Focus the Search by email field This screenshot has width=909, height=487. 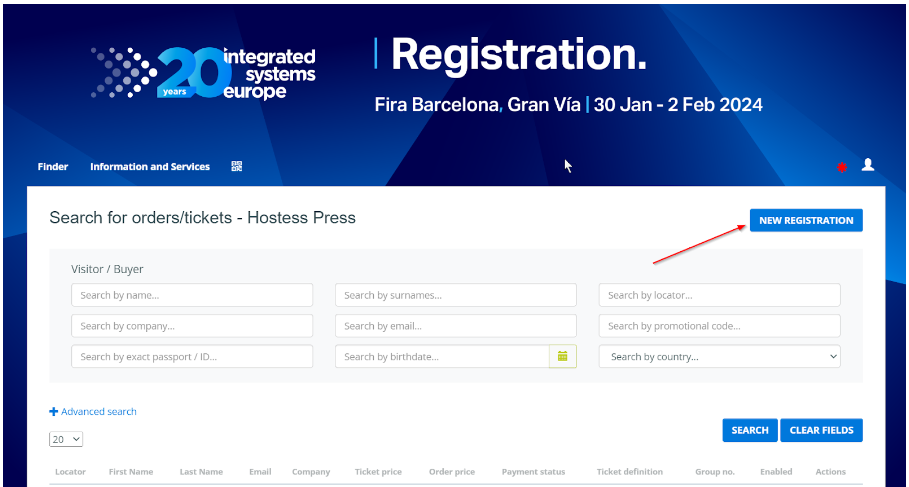tap(455, 326)
